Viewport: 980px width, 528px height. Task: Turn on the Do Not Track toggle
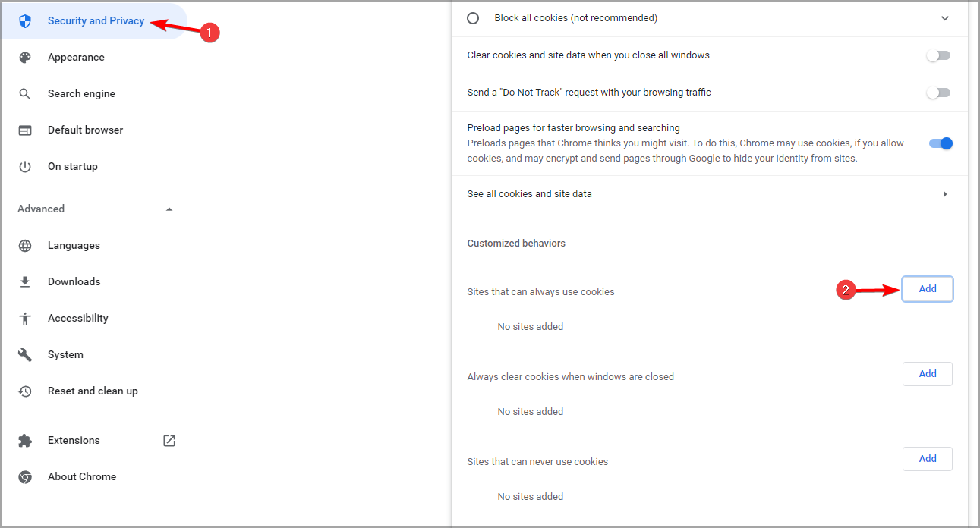tap(938, 93)
